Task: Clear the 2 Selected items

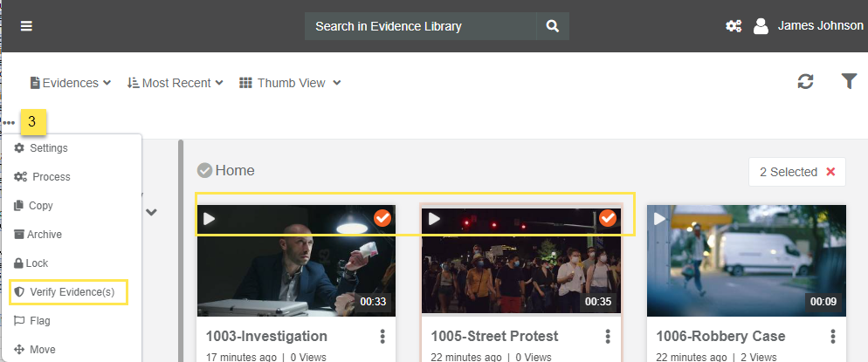Action: pos(830,172)
